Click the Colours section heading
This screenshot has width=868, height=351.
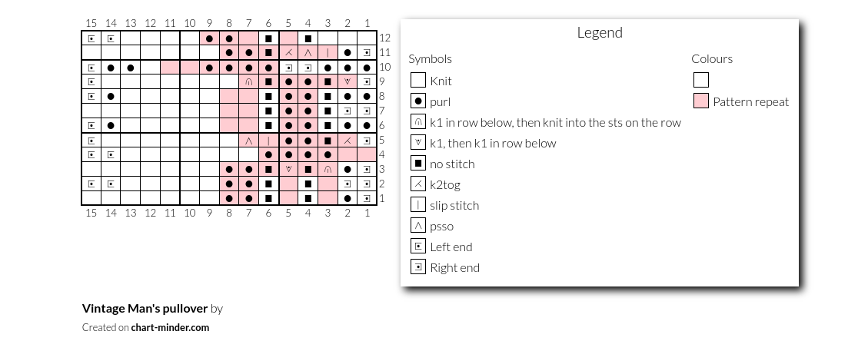(x=712, y=58)
